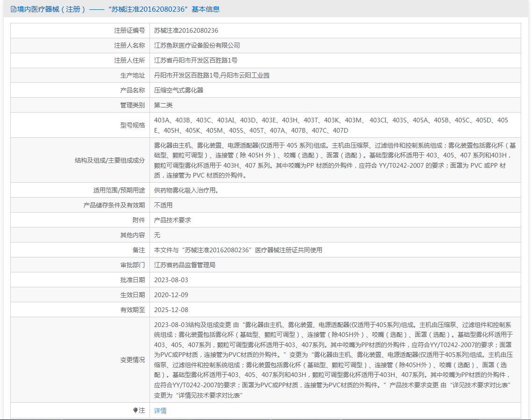
Task: Click the 产品储存条件及有效期 label
Action: pos(114,205)
